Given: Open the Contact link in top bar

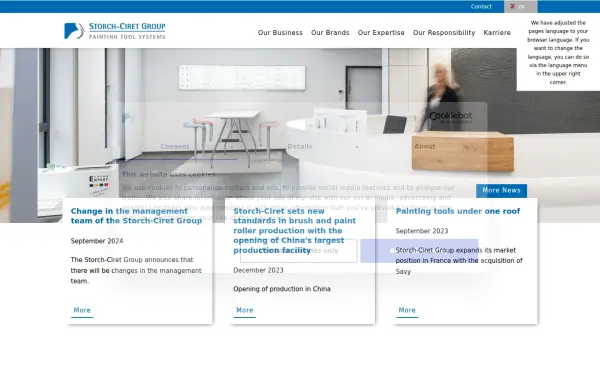Looking at the screenshot, I should (481, 7).
